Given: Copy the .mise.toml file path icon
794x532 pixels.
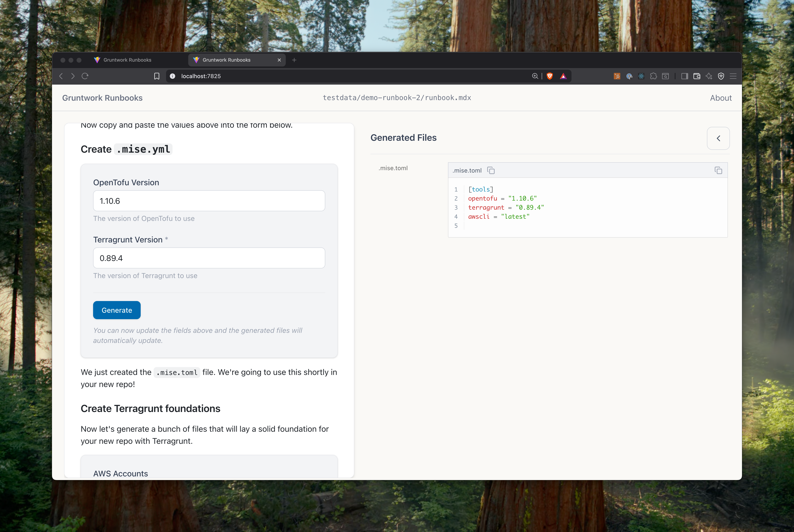Looking at the screenshot, I should pyautogui.click(x=491, y=170).
